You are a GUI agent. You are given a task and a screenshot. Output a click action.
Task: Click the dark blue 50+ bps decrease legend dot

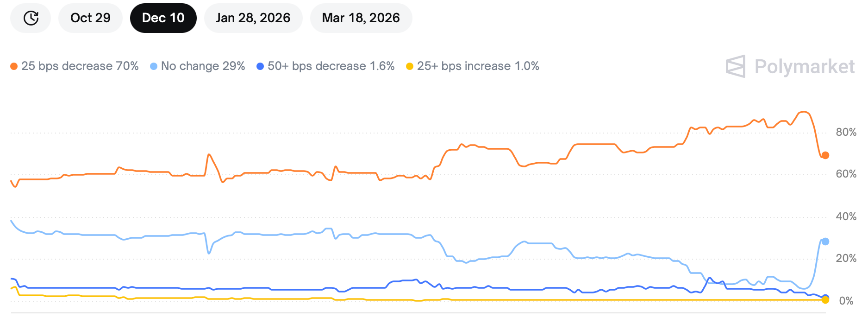click(x=260, y=66)
